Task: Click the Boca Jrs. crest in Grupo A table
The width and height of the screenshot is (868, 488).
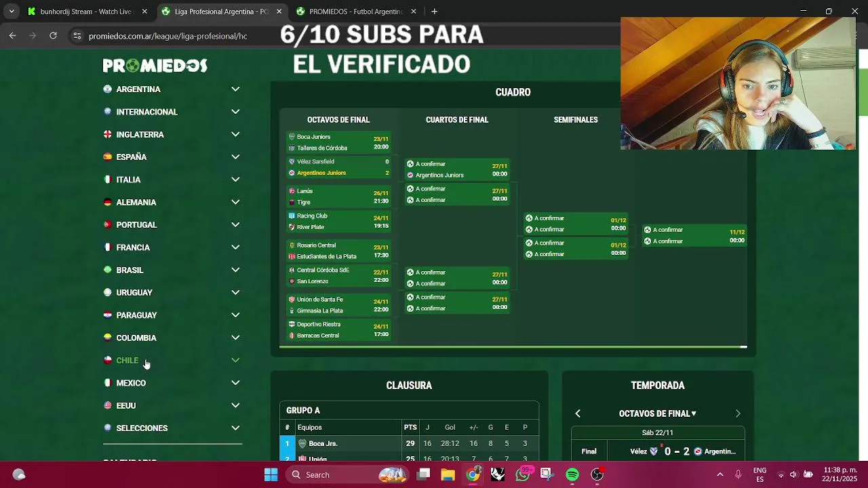Action: [302, 443]
